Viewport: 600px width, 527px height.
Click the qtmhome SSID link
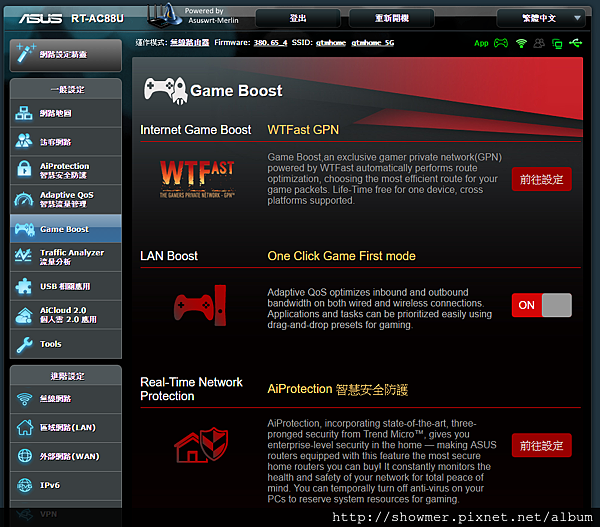tap(331, 42)
